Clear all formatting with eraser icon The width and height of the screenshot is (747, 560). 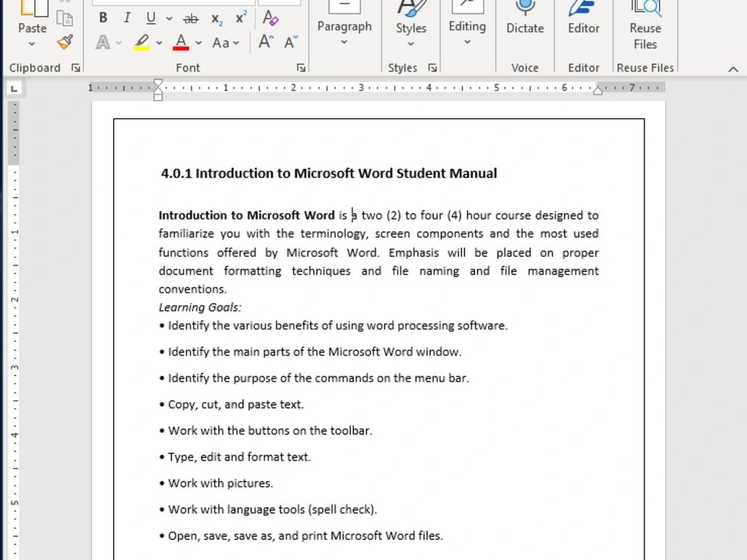point(270,18)
